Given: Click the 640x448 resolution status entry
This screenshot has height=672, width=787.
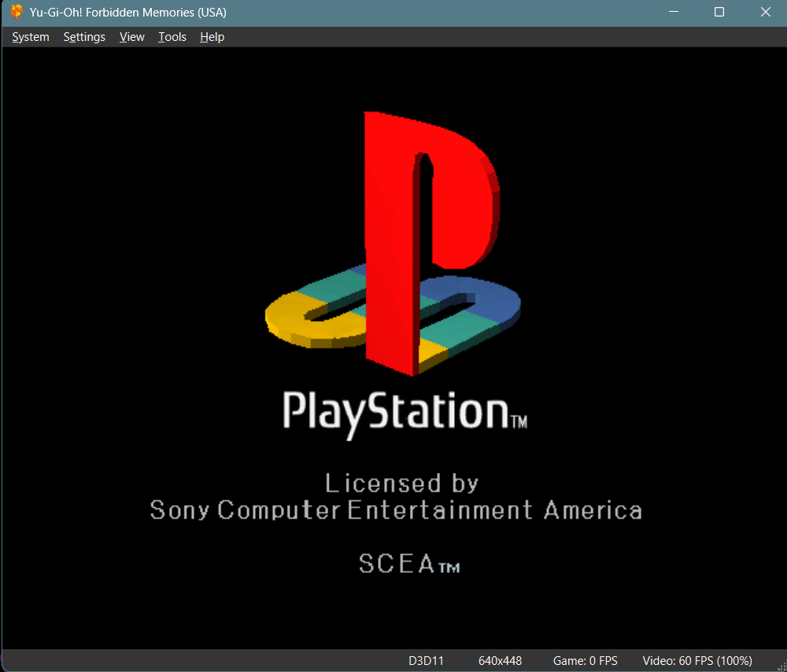Looking at the screenshot, I should pos(500,660).
